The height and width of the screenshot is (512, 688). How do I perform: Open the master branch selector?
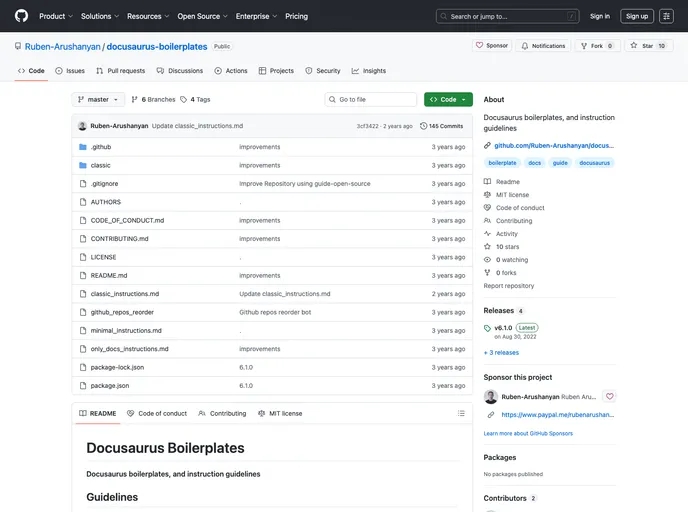(98, 100)
